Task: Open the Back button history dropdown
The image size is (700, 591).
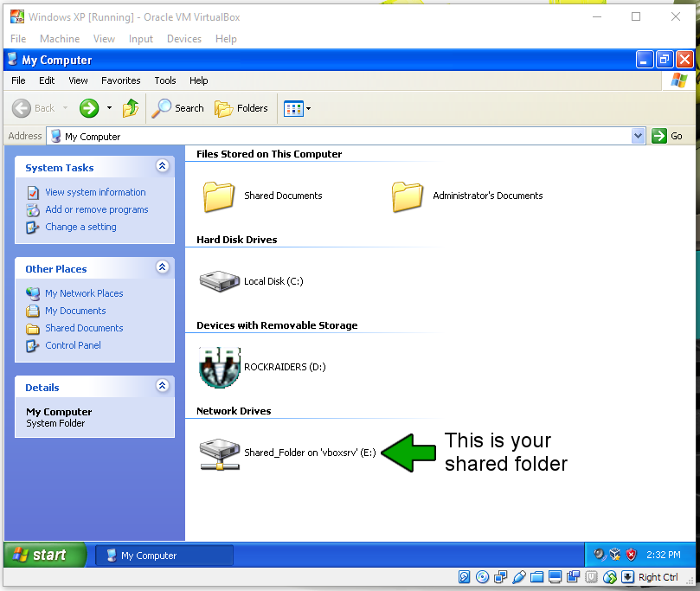Action: (65, 108)
